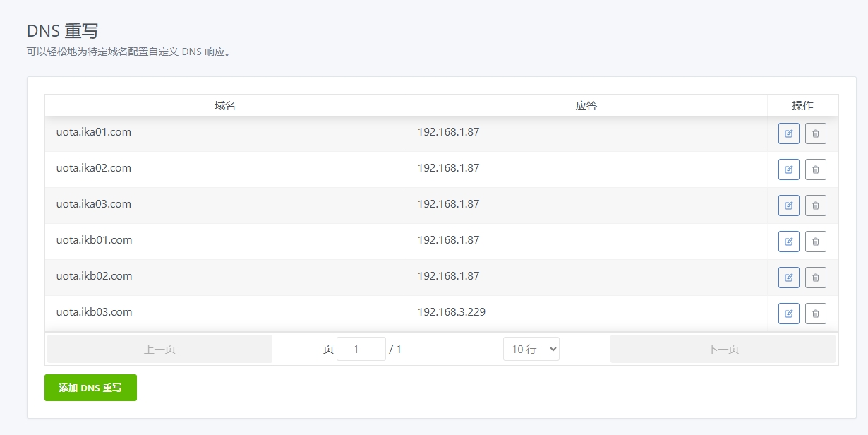
Task: Focus the page number input field
Action: [361, 349]
